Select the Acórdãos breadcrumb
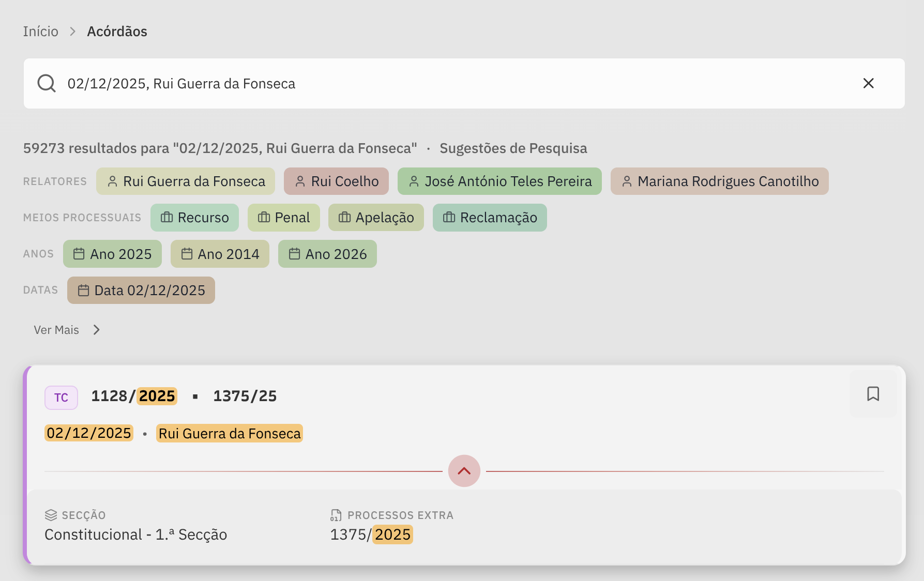 pyautogui.click(x=117, y=32)
